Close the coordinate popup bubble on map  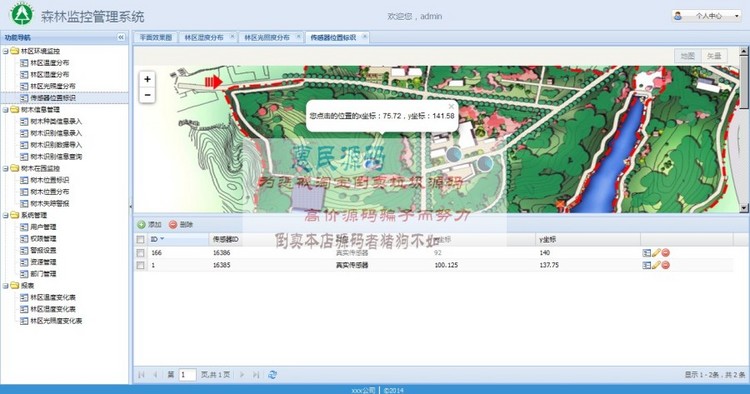[451, 106]
